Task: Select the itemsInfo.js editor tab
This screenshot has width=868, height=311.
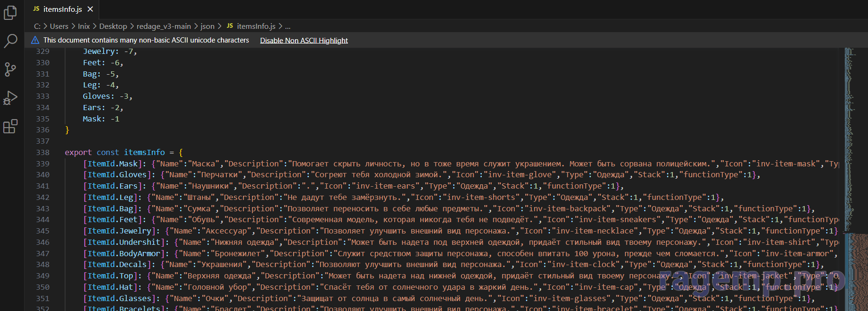Action: click(x=62, y=9)
